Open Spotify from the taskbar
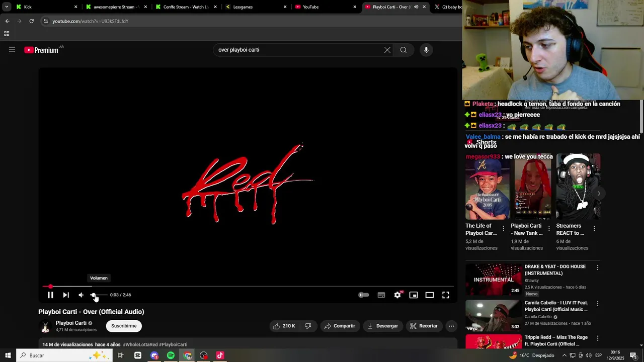 click(171, 355)
